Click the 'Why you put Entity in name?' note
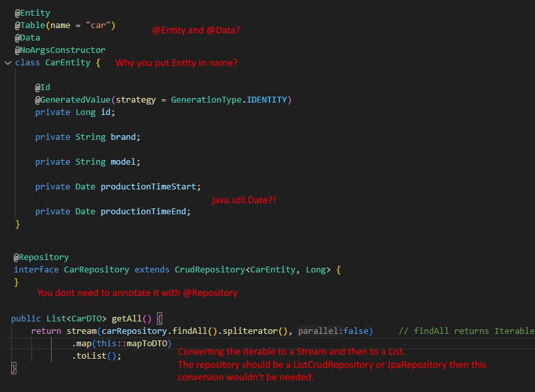Viewport: 535px width, 392px height. click(177, 63)
